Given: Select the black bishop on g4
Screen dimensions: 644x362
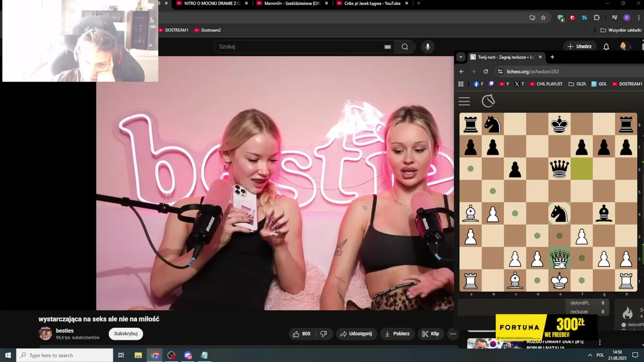Looking at the screenshot, I should point(604,214).
